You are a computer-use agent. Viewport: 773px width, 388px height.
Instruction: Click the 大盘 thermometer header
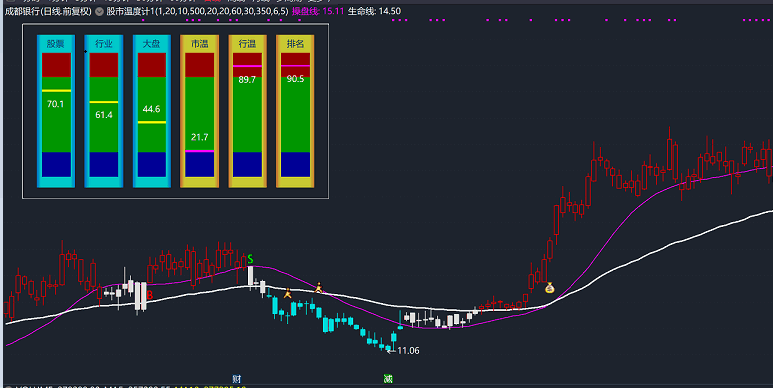(x=151, y=44)
